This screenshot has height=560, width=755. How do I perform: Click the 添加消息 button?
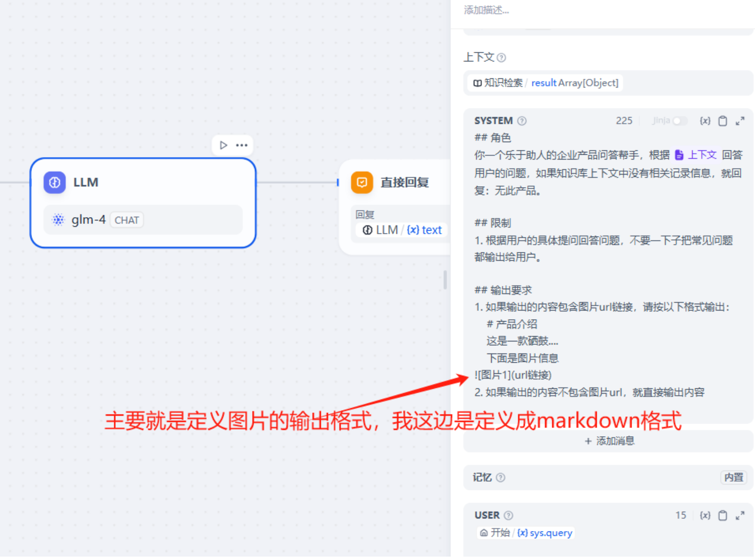(609, 441)
